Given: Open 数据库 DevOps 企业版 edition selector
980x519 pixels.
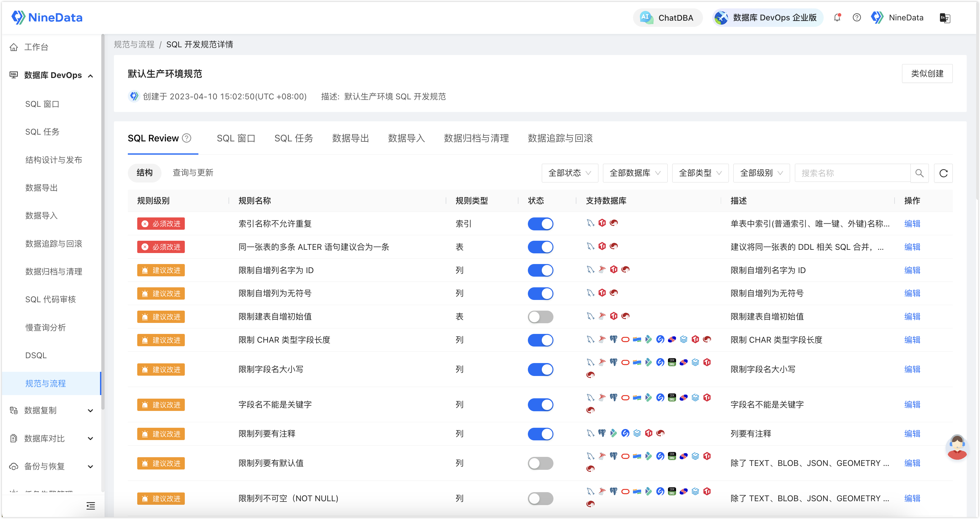Looking at the screenshot, I should [767, 17].
